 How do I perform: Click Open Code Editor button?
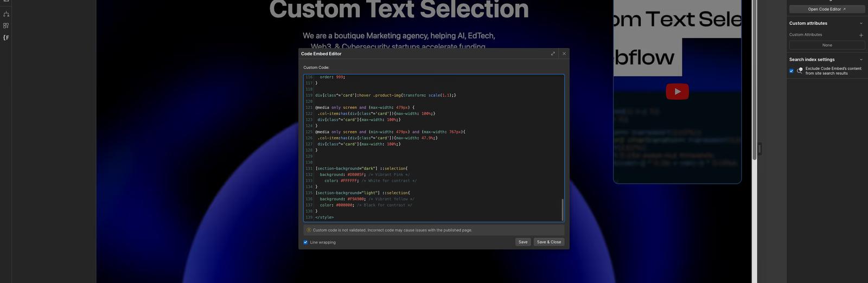tap(827, 9)
